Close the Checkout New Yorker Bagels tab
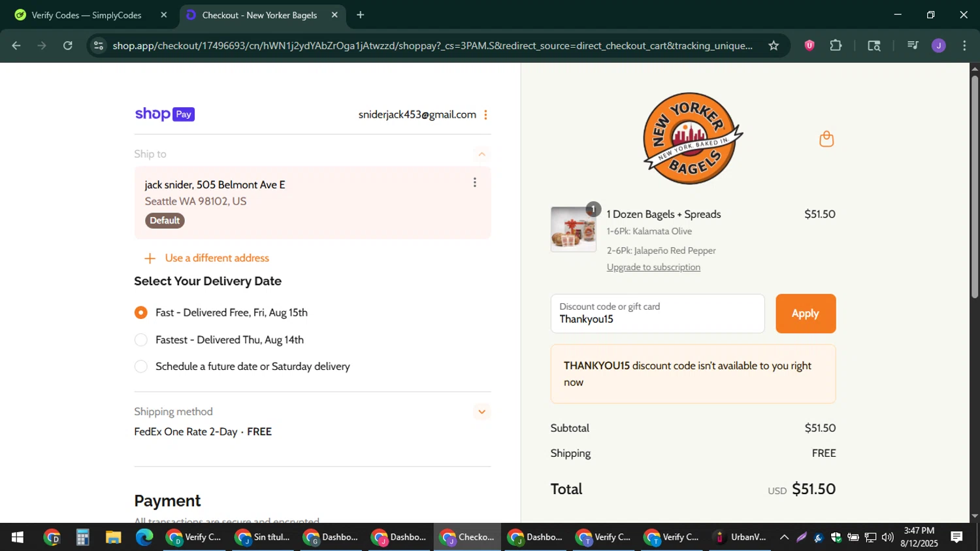The width and height of the screenshot is (980, 551). (335, 15)
